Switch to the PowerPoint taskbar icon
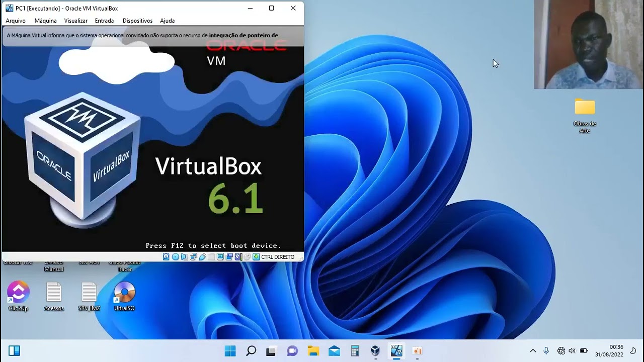644x362 pixels. point(417,350)
